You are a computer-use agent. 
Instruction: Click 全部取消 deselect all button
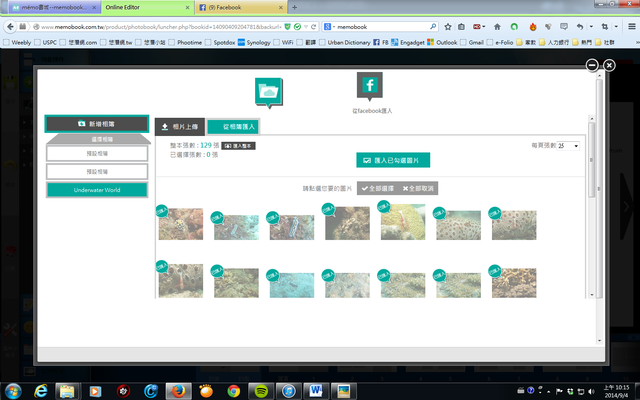[x=418, y=189]
